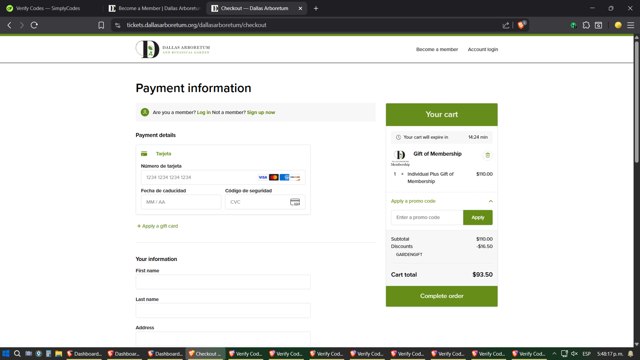Click the green card icon beside Tarjeta

pyautogui.click(x=144, y=154)
